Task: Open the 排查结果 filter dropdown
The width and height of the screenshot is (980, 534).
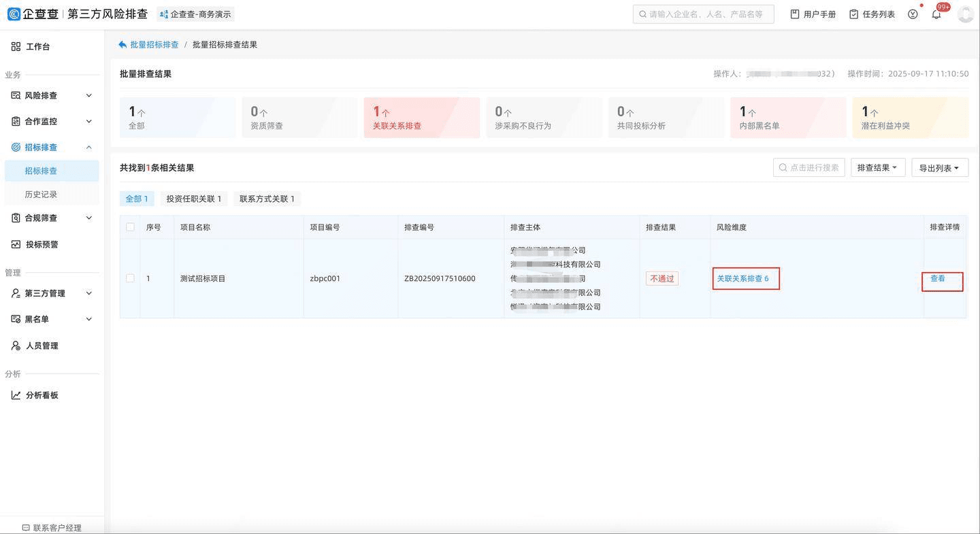Action: point(878,168)
